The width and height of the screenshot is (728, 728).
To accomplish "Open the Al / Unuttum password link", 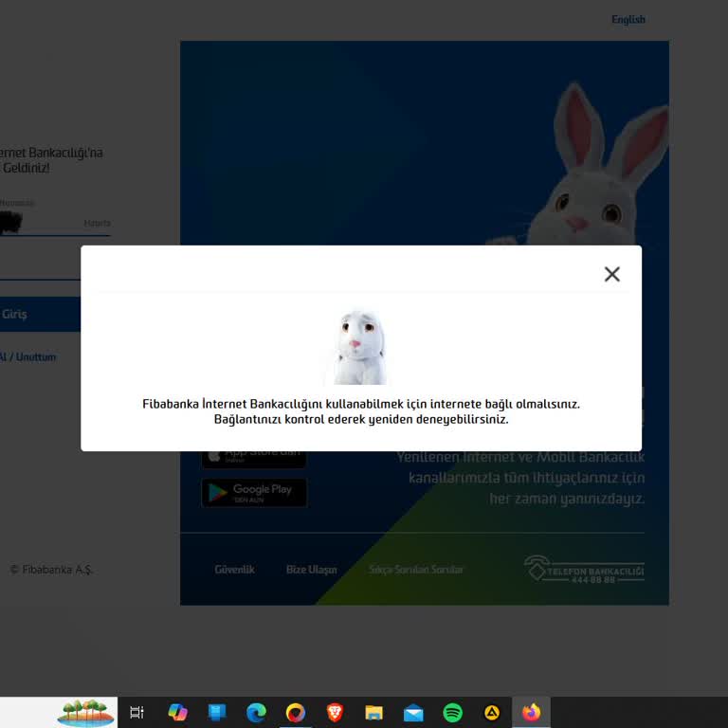I will click(x=27, y=357).
